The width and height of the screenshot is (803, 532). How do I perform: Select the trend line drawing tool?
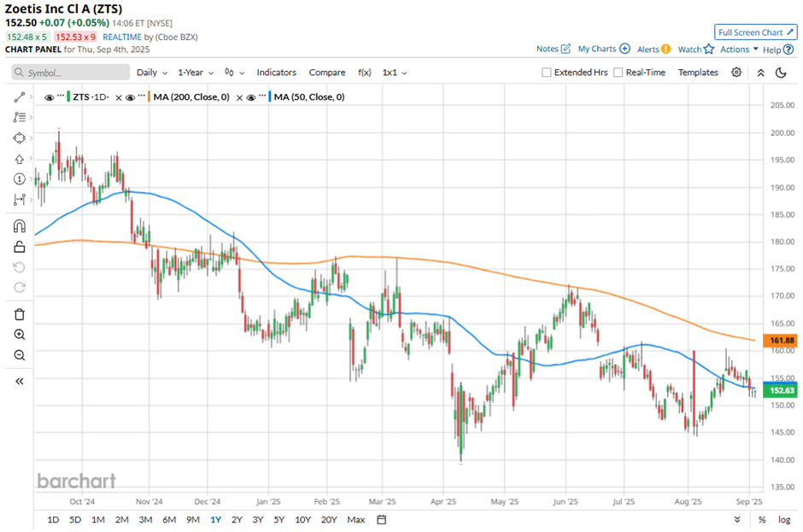(x=20, y=96)
